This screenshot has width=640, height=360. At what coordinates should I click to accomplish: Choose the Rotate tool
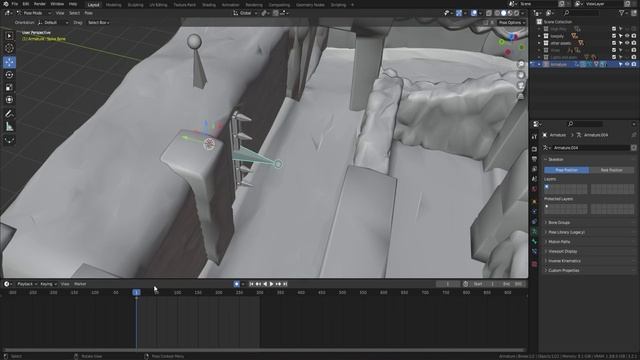[x=9, y=75]
